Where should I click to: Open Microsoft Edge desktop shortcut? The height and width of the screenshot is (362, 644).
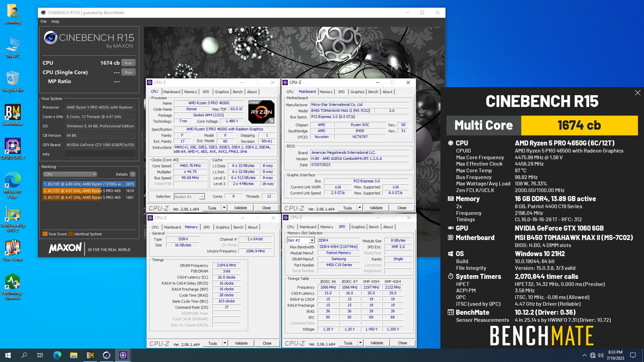(13, 185)
